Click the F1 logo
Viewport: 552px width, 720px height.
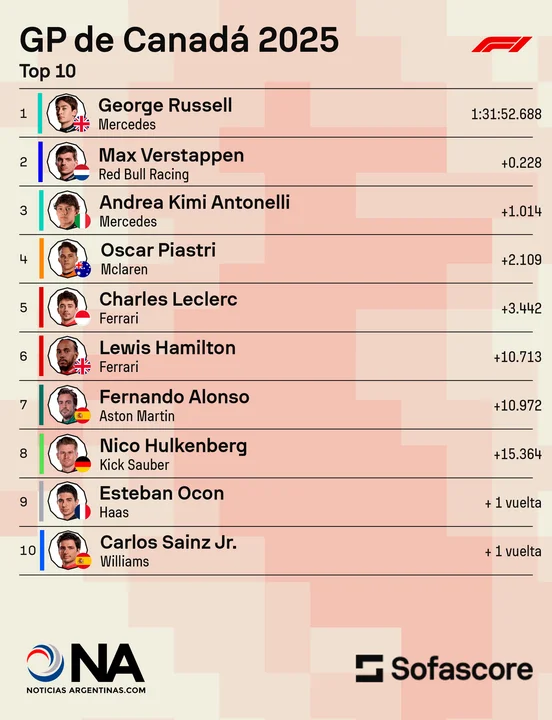[x=501, y=45]
